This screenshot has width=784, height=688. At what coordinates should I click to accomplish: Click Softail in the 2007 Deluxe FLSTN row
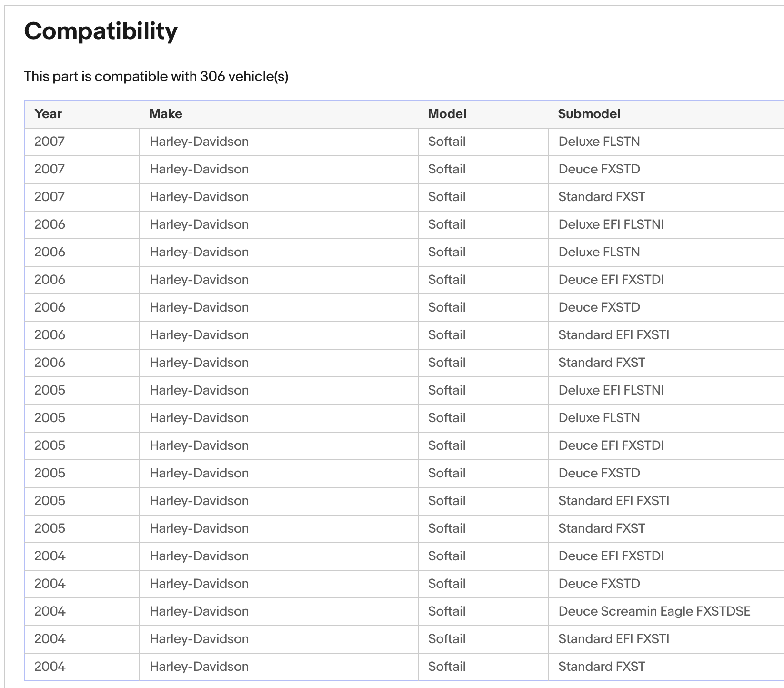(x=446, y=142)
